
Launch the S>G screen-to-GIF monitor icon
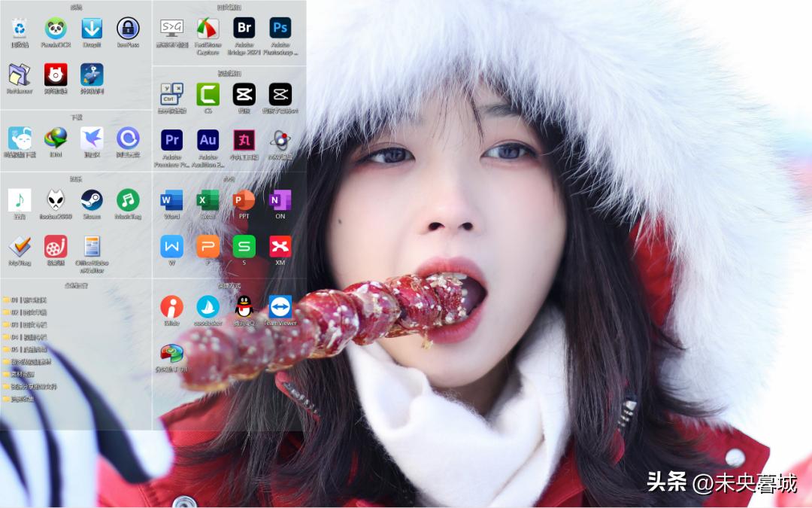click(171, 29)
